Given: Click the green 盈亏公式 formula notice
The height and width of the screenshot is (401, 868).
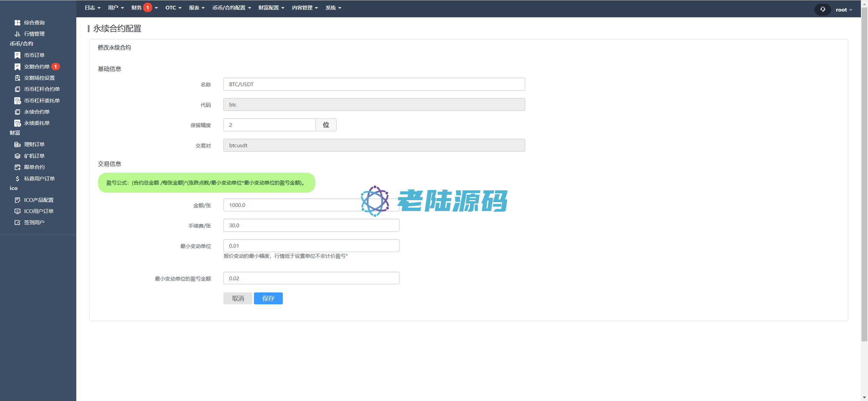Looking at the screenshot, I should coord(206,183).
